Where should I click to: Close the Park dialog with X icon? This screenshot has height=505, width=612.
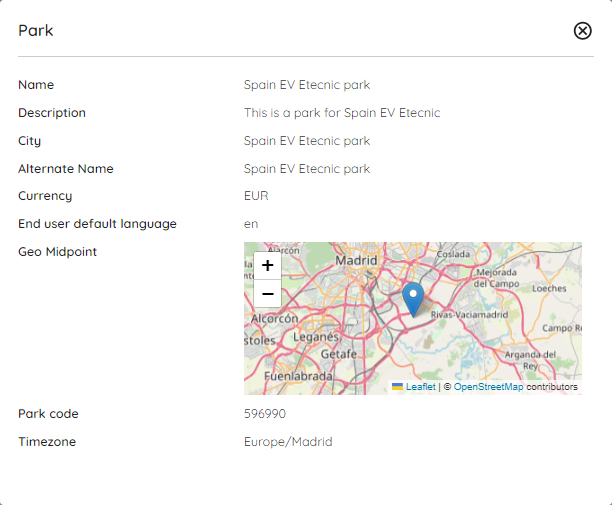point(582,31)
